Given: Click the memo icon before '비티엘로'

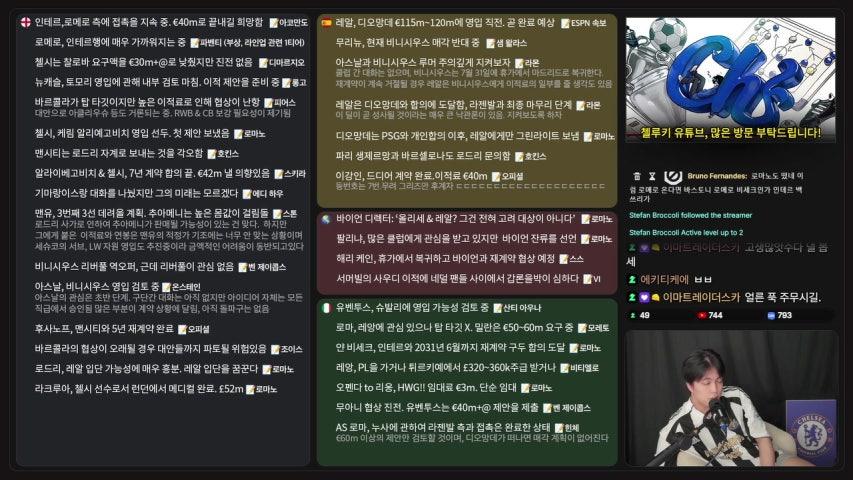Looking at the screenshot, I should [564, 368].
